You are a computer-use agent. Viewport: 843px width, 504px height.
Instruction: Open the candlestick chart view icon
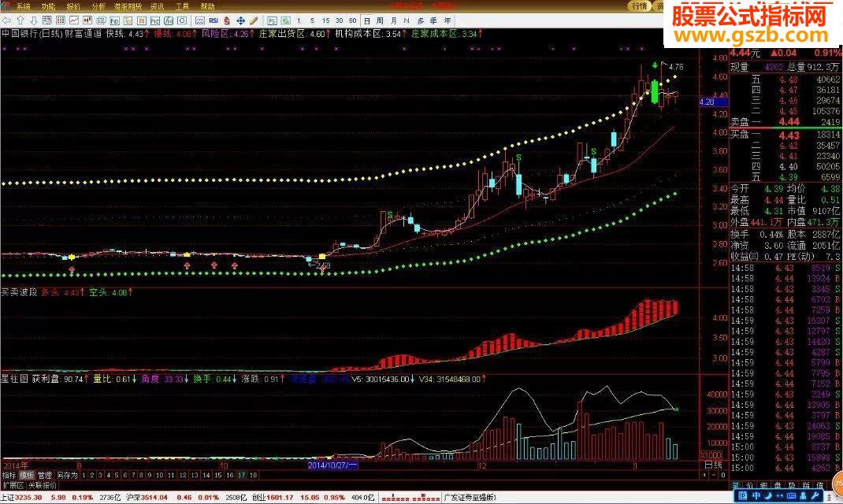coord(87,20)
